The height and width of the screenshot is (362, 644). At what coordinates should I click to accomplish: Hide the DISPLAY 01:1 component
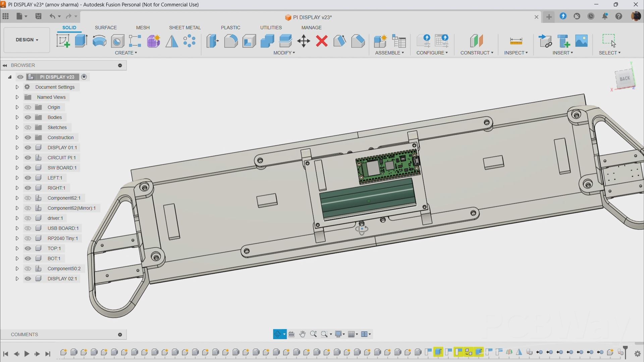click(28, 147)
